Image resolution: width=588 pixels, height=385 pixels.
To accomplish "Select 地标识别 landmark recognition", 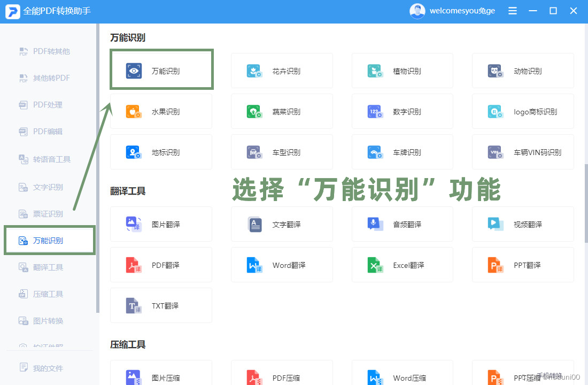I will [161, 151].
